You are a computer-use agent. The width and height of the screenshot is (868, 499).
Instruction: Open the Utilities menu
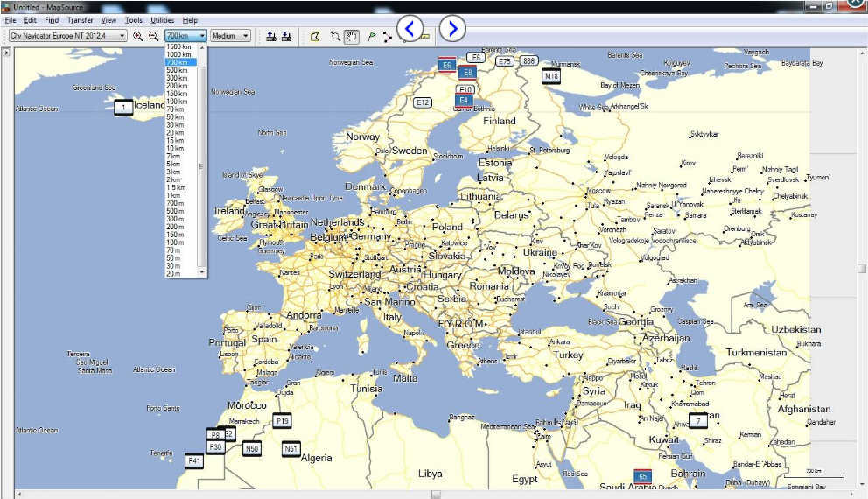click(x=162, y=20)
